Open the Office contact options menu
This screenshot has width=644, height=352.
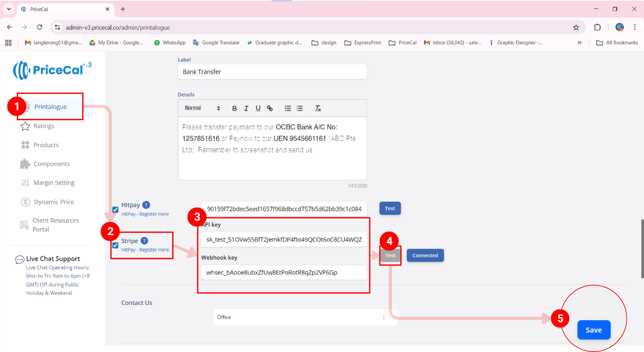tap(384, 317)
